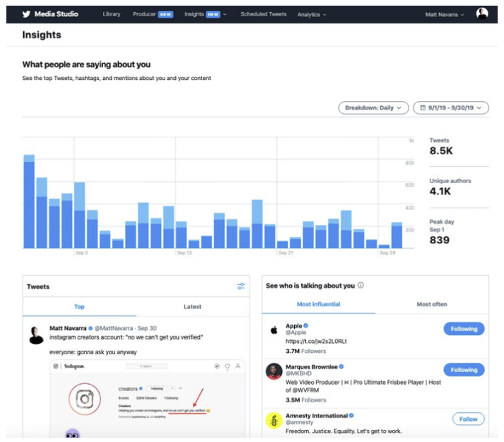Click Matt Navarra's tweet avatar
This screenshot has height=442, width=504.
coord(36,335)
